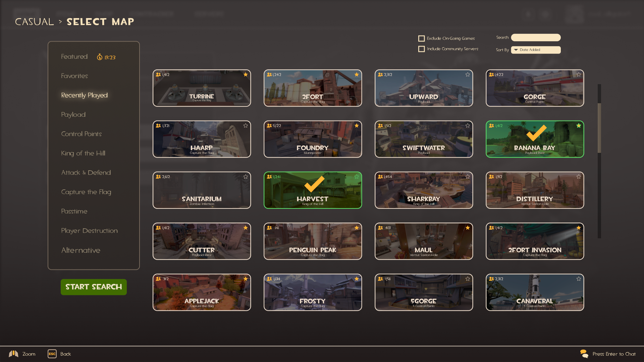Click the Featured timer clock icon
Image resolution: width=644 pixels, height=362 pixels.
pos(100,57)
